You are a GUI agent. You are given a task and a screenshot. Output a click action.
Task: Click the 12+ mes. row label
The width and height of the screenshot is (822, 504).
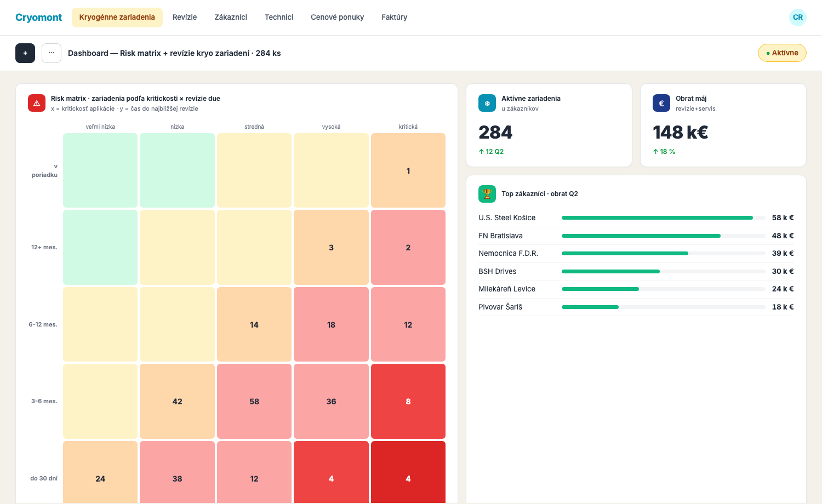tap(44, 248)
